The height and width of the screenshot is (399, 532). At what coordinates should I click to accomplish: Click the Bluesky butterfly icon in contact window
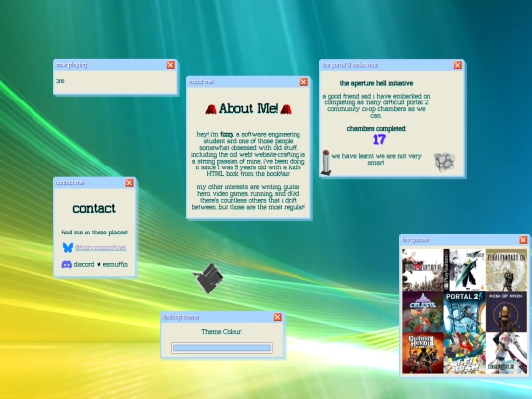point(68,247)
